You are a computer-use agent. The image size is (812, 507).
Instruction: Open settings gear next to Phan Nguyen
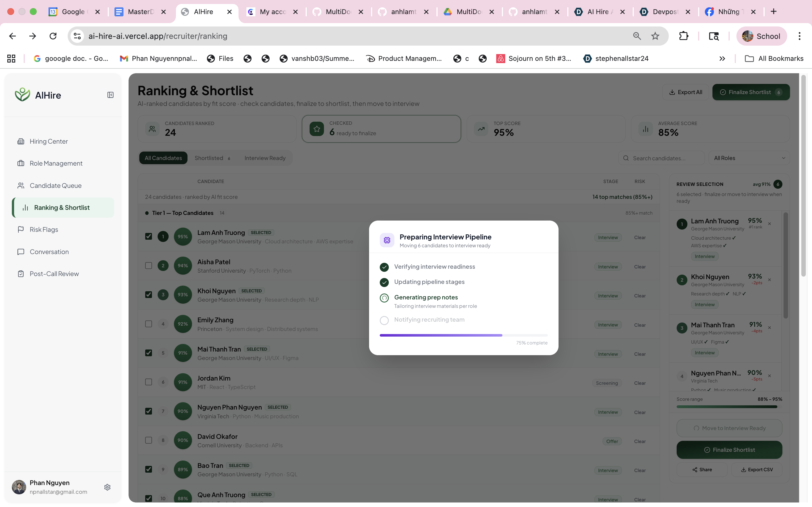[107, 487]
